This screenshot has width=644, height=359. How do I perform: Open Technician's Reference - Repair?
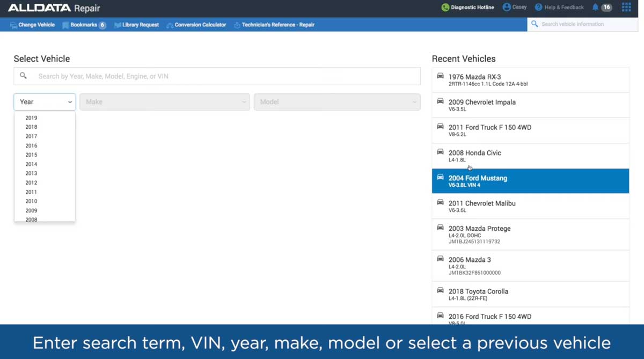274,24
